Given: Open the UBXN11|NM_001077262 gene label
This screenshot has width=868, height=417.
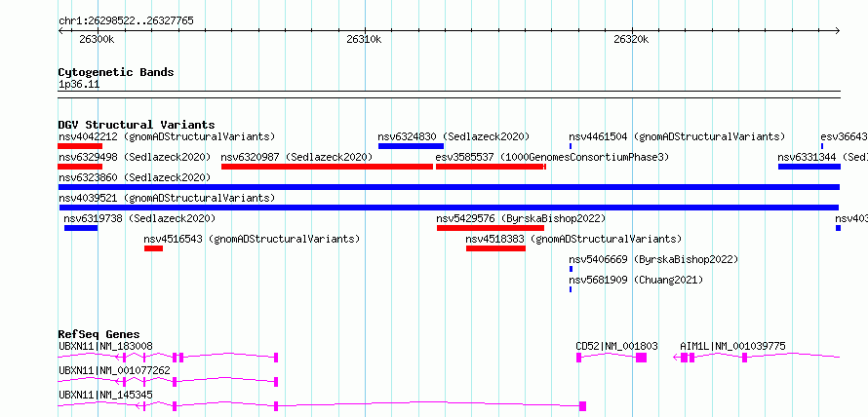Looking at the screenshot, I should click(x=114, y=370).
